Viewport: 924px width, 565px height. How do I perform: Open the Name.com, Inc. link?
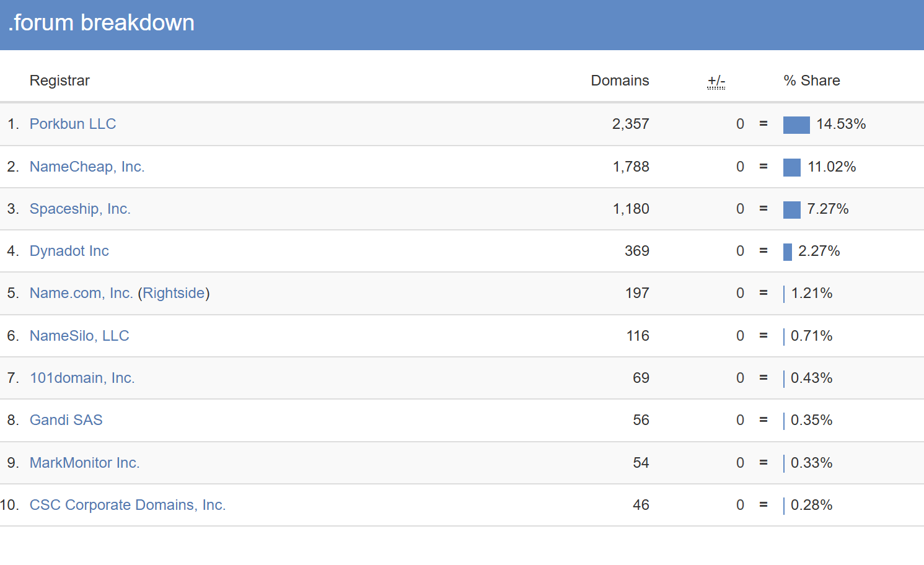coord(81,293)
